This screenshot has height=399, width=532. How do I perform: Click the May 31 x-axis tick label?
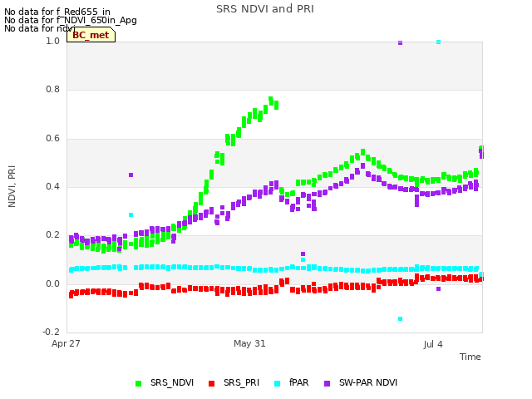pyautogui.click(x=249, y=343)
